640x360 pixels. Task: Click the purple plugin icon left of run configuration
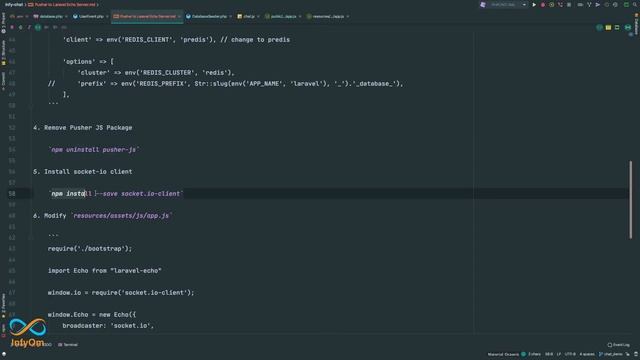483,5
